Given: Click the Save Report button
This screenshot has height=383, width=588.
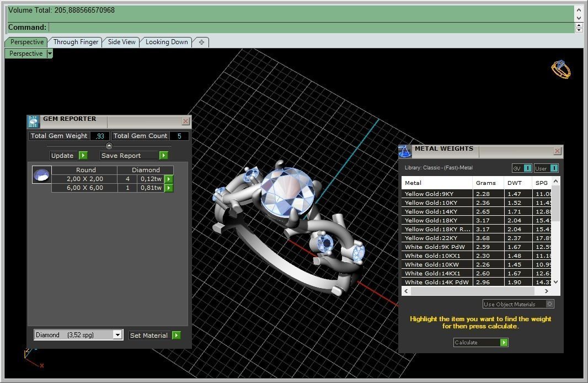Looking at the screenshot, I should pos(130,155).
